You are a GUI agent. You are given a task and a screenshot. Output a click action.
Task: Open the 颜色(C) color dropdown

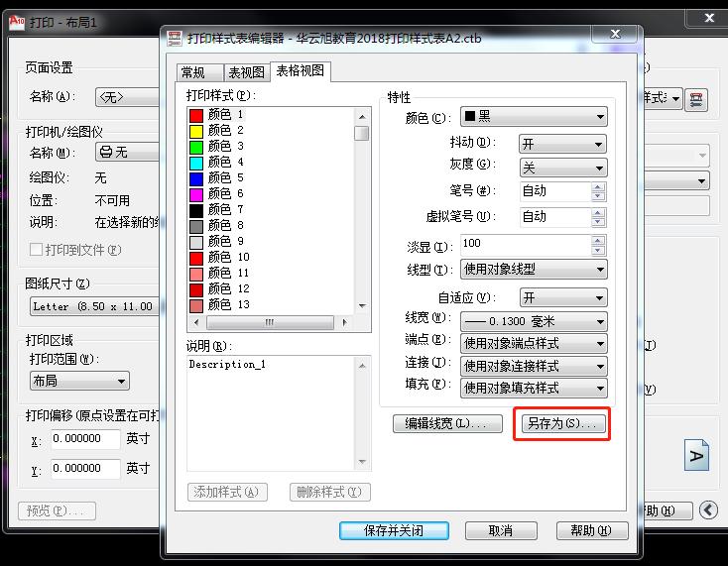click(534, 116)
